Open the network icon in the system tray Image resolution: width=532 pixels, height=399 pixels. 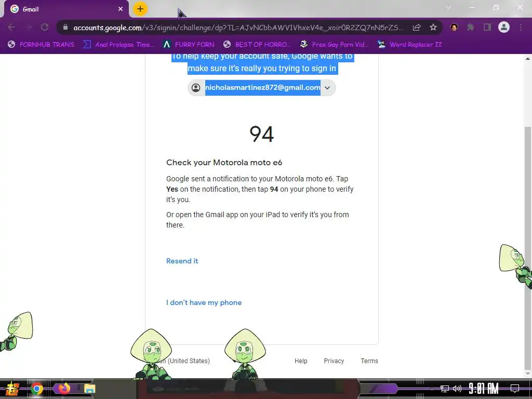[x=445, y=389]
